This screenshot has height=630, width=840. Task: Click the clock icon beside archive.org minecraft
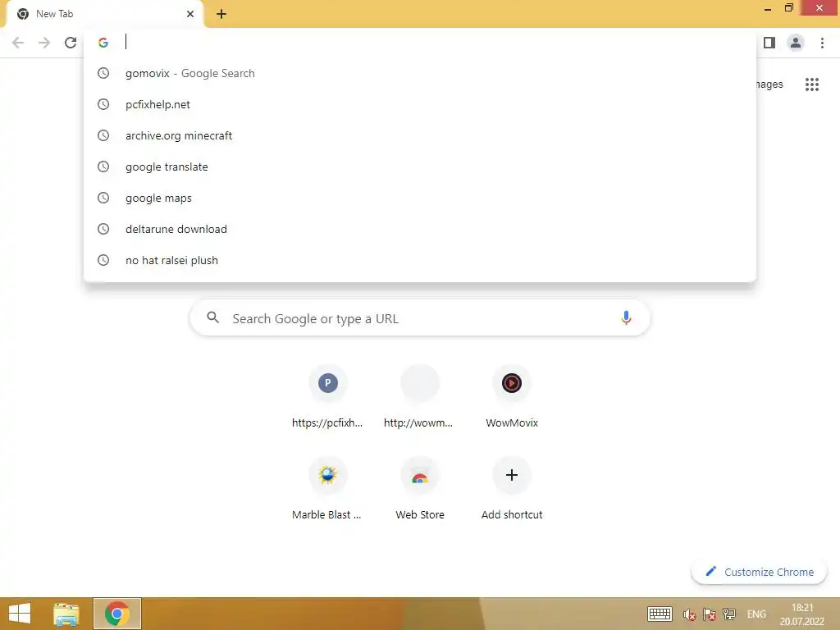tap(103, 135)
